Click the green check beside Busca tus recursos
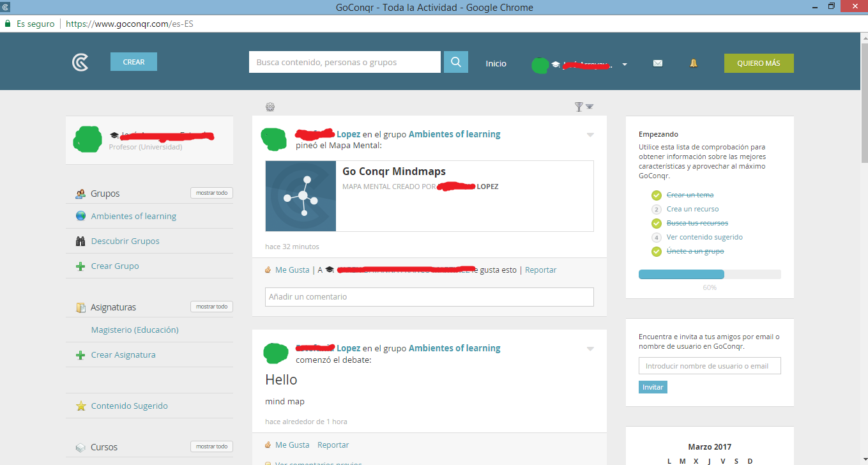This screenshot has height=465, width=868. [x=656, y=223]
